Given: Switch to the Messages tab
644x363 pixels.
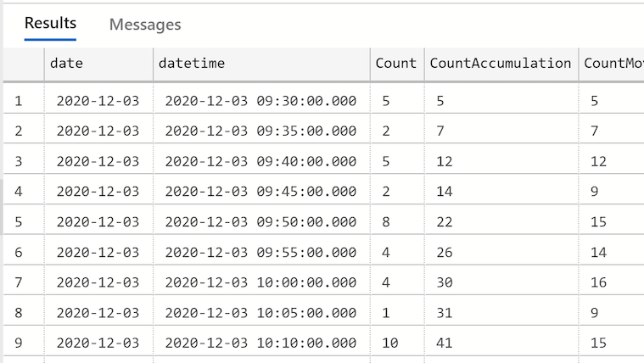Looking at the screenshot, I should (145, 25).
